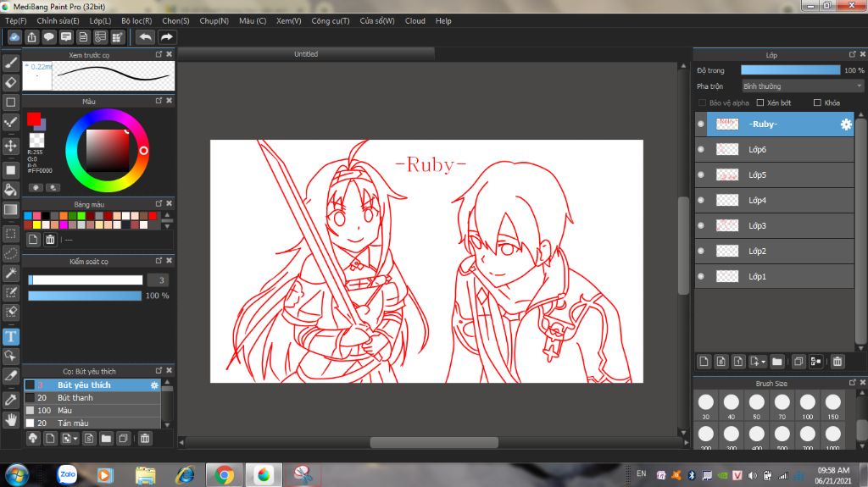Viewport: 868px width, 487px height.
Task: Select the Dot pen tool
Action: pos(10,122)
